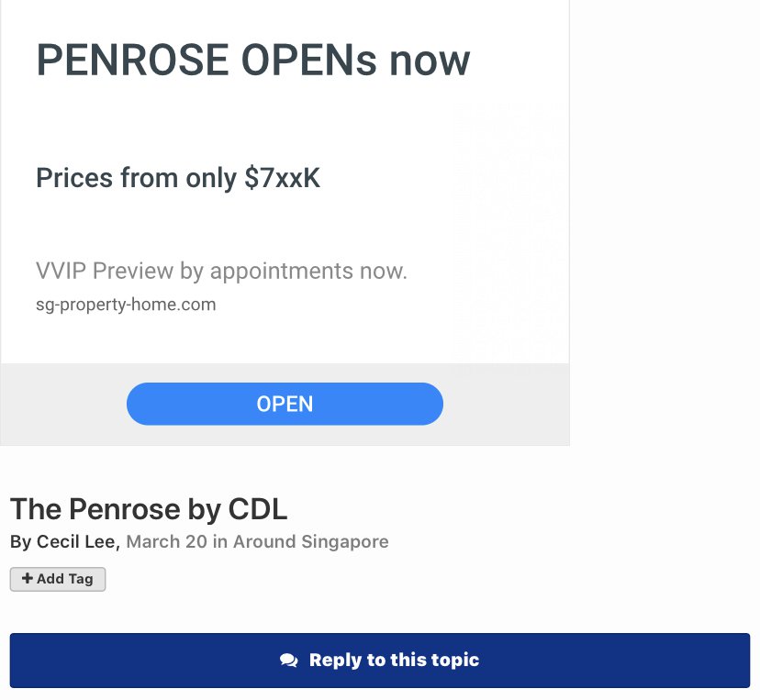Click the Add Tag label text

pyautogui.click(x=65, y=579)
